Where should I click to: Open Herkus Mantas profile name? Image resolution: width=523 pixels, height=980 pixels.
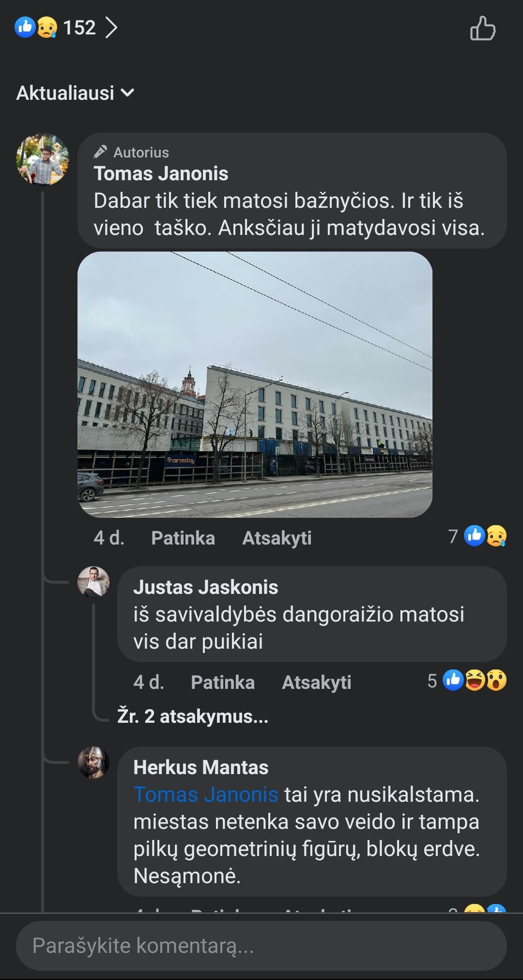(201, 767)
